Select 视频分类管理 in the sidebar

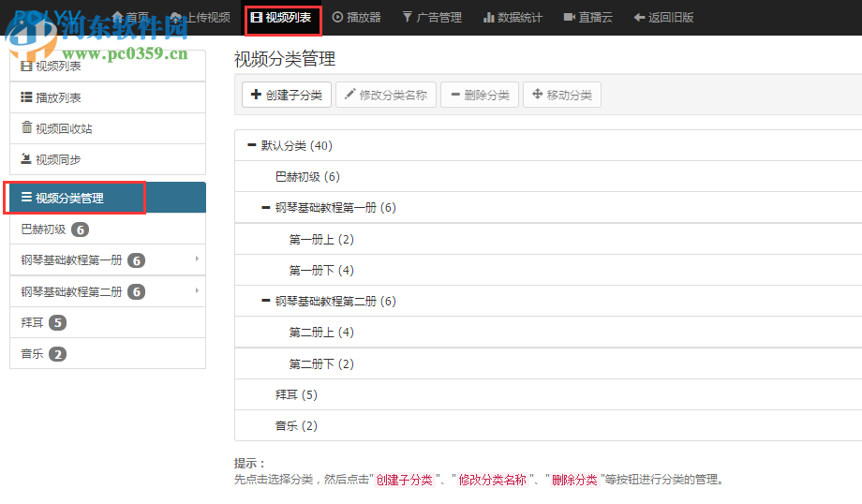(108, 198)
